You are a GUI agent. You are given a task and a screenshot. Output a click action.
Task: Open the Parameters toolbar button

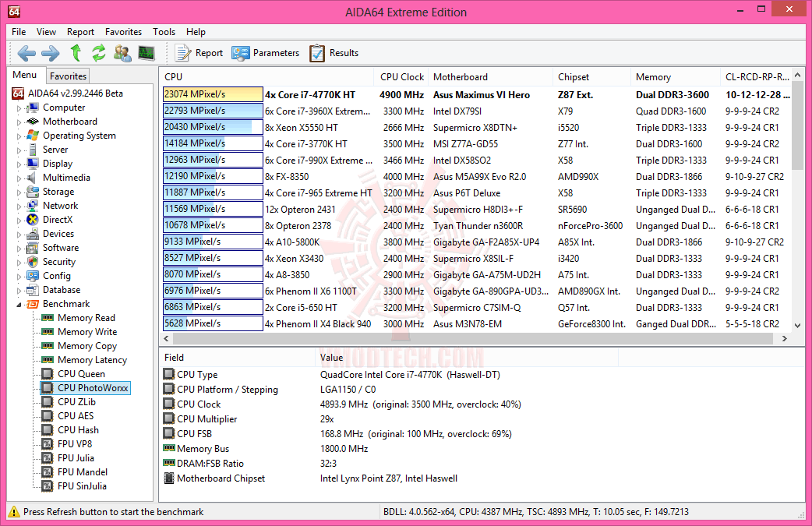(266, 53)
